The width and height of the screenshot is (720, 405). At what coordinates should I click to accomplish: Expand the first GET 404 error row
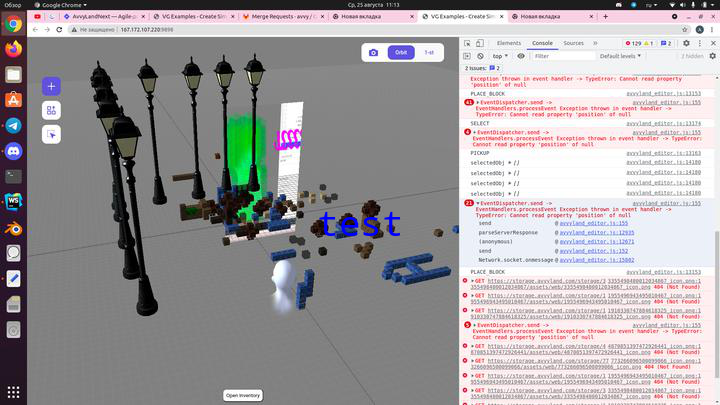472,281
